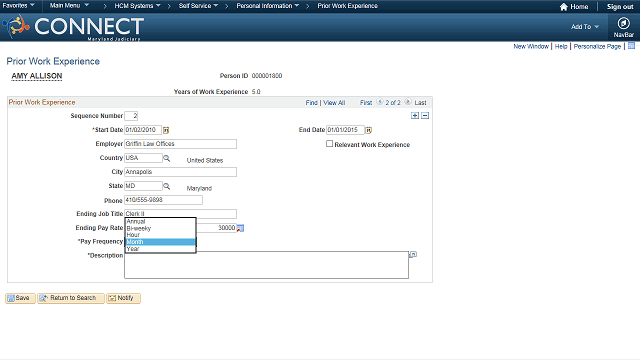
Task: Open Description pop-out editor icon
Action: [x=413, y=255]
